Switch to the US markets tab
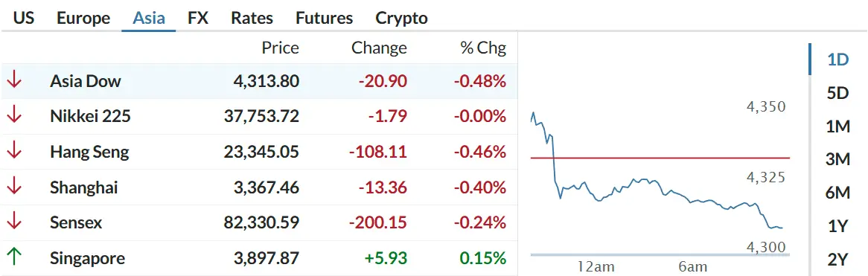Screen dimensions: 868x276 (x=24, y=18)
